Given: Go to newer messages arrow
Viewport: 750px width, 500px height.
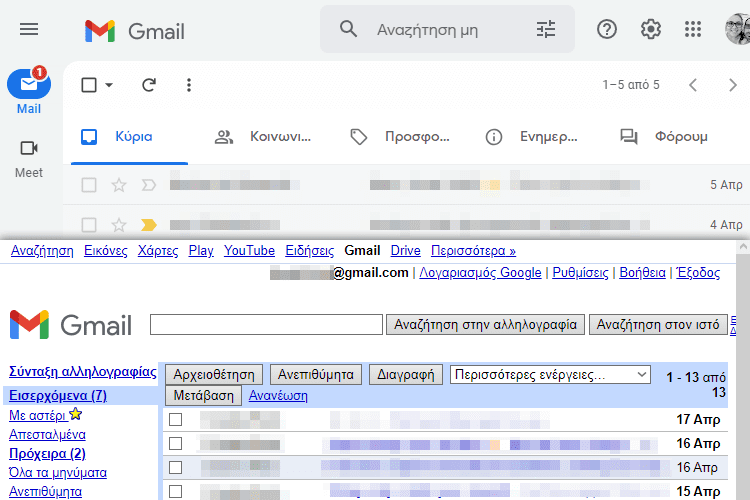Looking at the screenshot, I should tap(693, 85).
